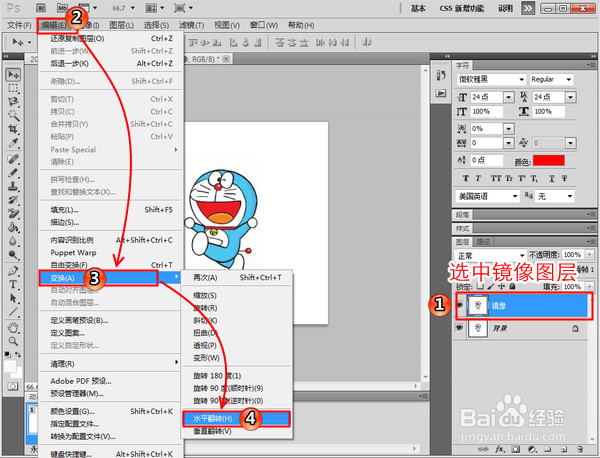Select the Magic Wand tool

click(x=13, y=115)
